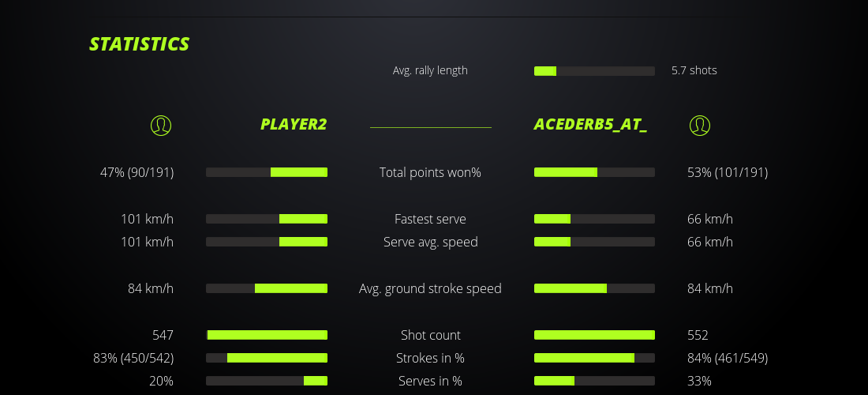Click ACEDERB5_AT_'s Shot count bar
This screenshot has height=395, width=868.
594,335
